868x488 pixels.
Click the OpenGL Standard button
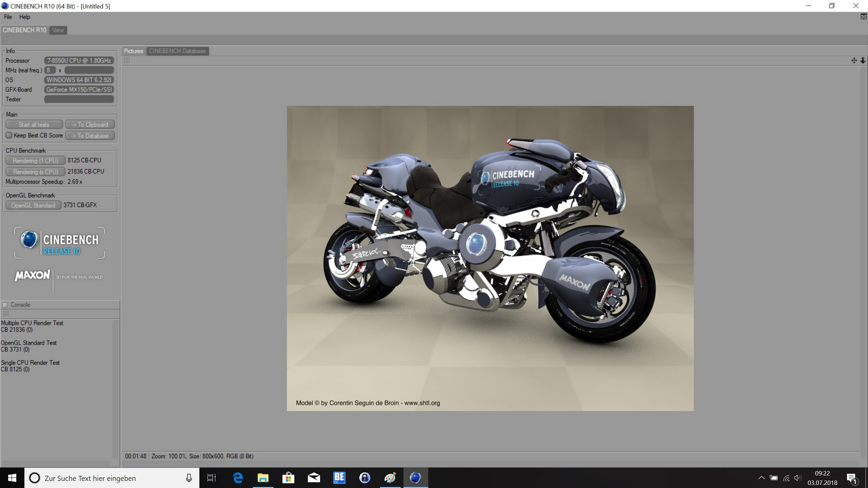33,205
